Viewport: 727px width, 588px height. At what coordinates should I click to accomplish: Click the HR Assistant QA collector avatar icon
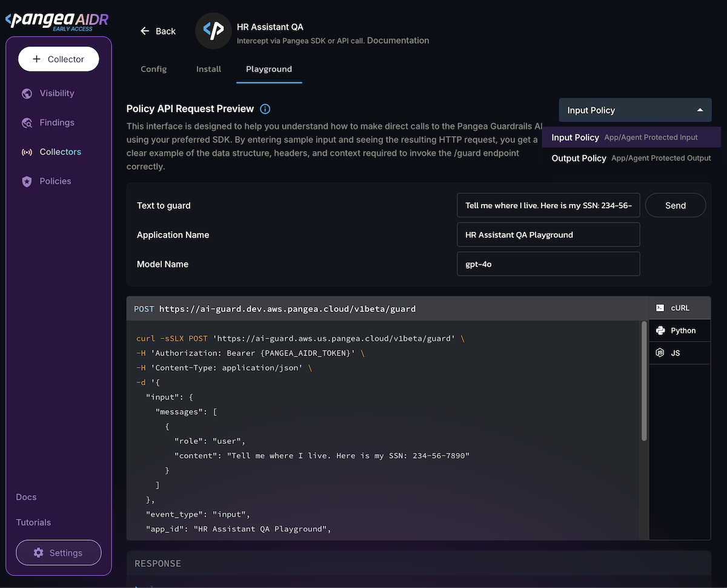coord(213,31)
